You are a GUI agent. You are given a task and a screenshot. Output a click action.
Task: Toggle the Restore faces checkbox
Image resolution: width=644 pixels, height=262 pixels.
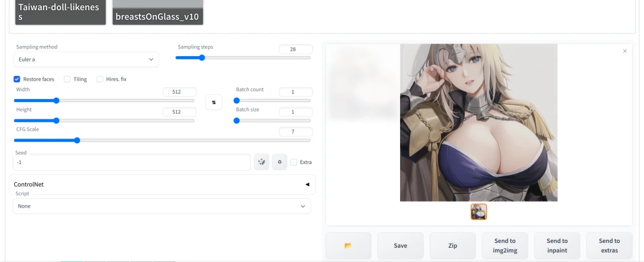pos(17,79)
